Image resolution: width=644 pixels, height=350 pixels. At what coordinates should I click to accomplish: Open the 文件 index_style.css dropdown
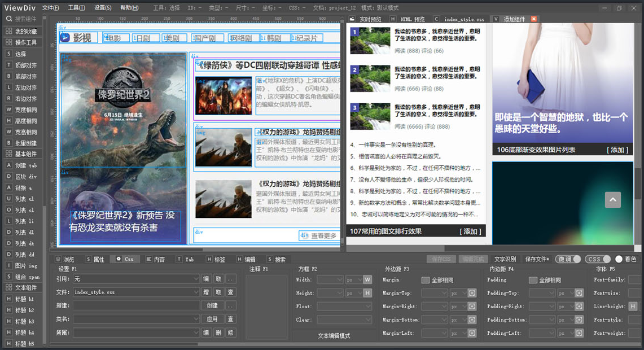tap(196, 292)
